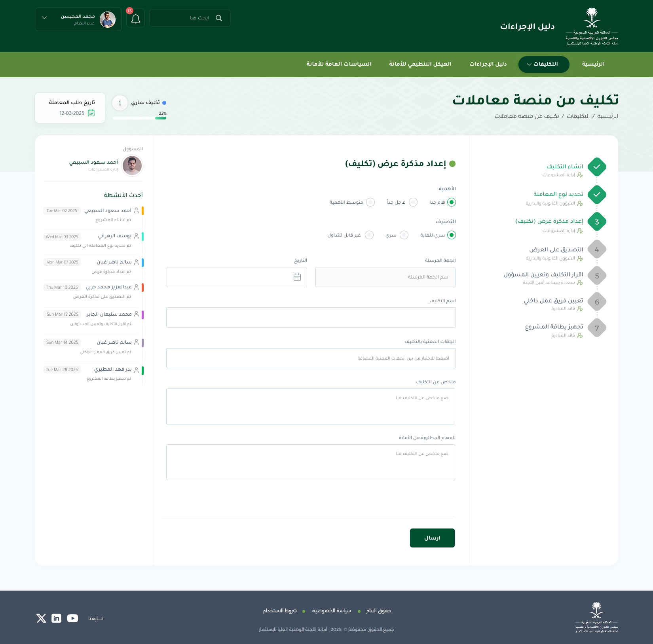Click the footer Saudi emblem logo
This screenshot has width=653, height=644.
tap(596, 617)
